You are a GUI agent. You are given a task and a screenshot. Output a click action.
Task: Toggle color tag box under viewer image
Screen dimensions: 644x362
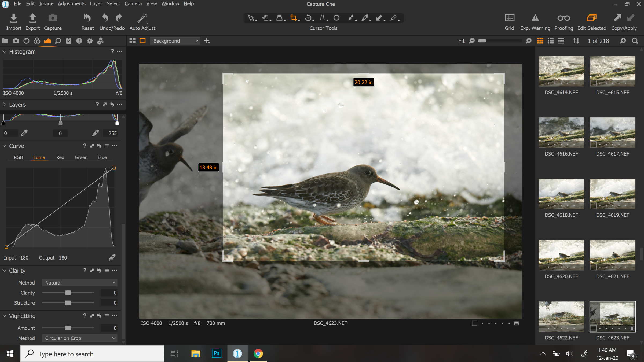tap(474, 323)
